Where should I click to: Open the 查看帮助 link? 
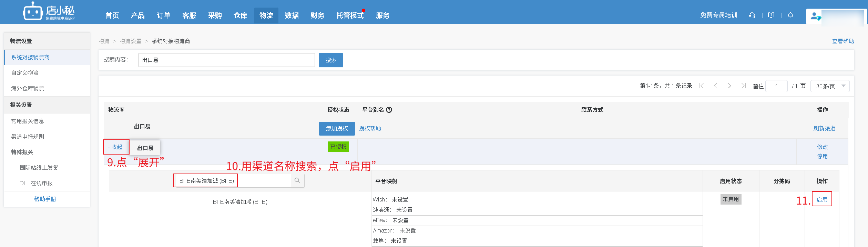point(843,41)
